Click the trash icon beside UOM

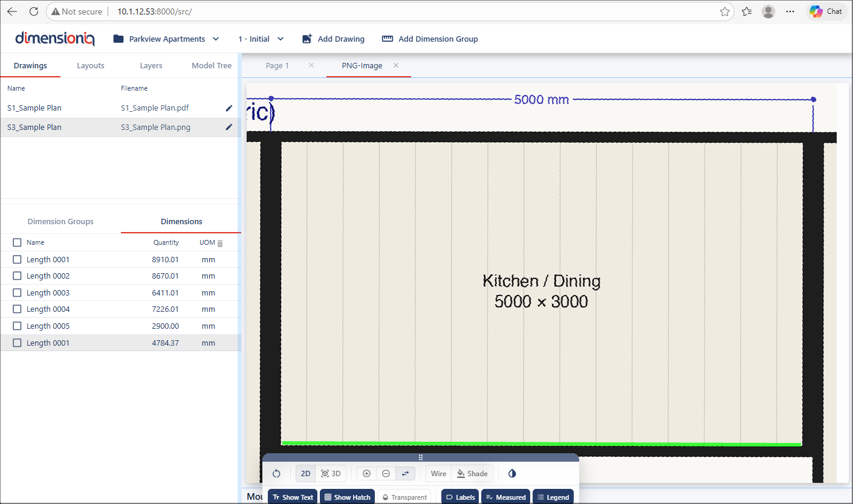220,243
